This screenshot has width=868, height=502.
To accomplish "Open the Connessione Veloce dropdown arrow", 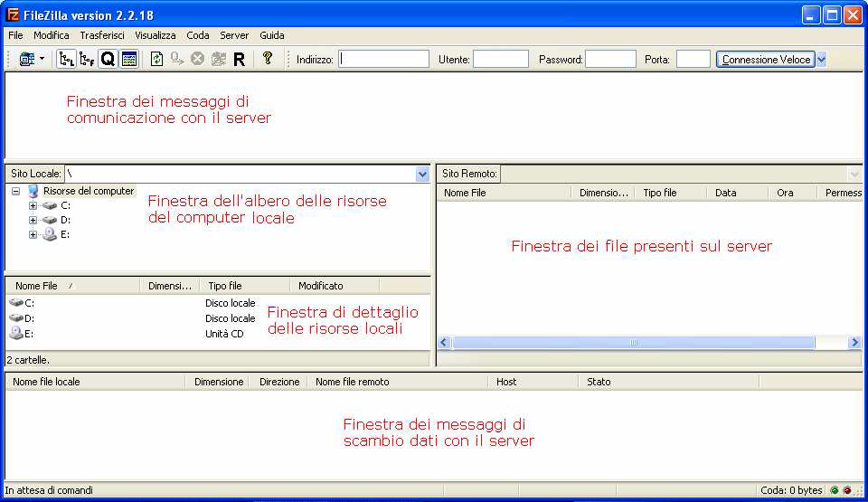I will [x=822, y=60].
